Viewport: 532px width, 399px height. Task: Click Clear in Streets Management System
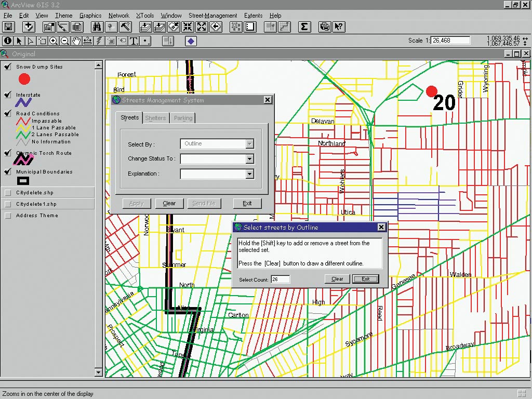click(169, 204)
